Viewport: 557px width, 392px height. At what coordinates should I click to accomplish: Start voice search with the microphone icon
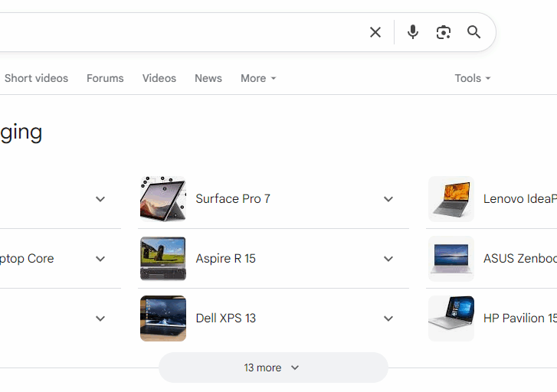(413, 32)
